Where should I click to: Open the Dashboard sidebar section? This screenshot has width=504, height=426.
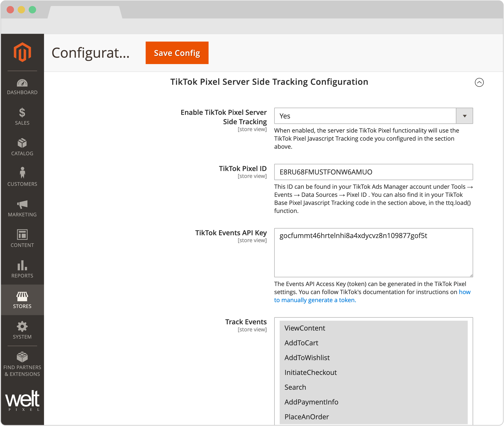22,87
